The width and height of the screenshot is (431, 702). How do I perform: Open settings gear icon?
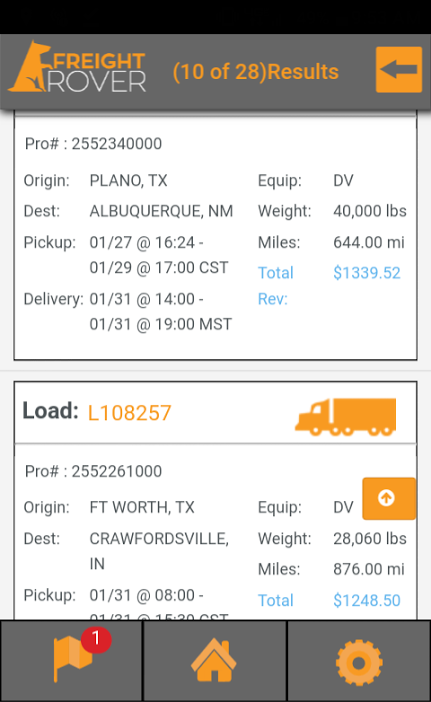click(359, 662)
